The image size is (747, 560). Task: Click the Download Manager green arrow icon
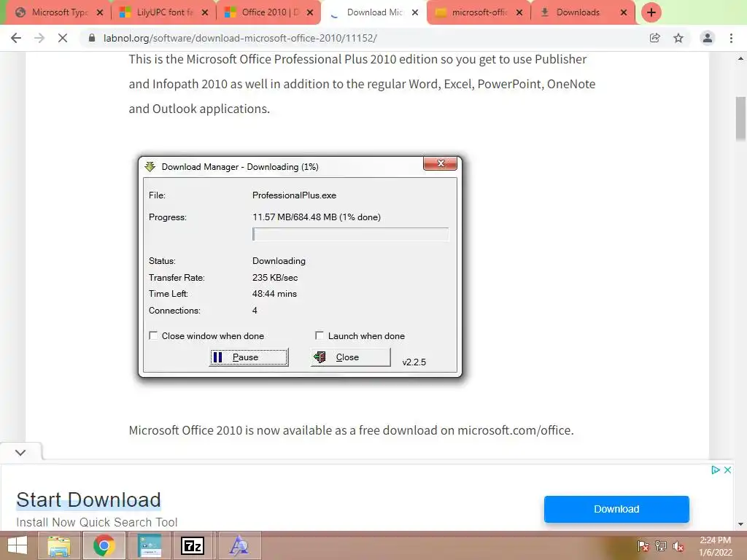tap(150, 167)
